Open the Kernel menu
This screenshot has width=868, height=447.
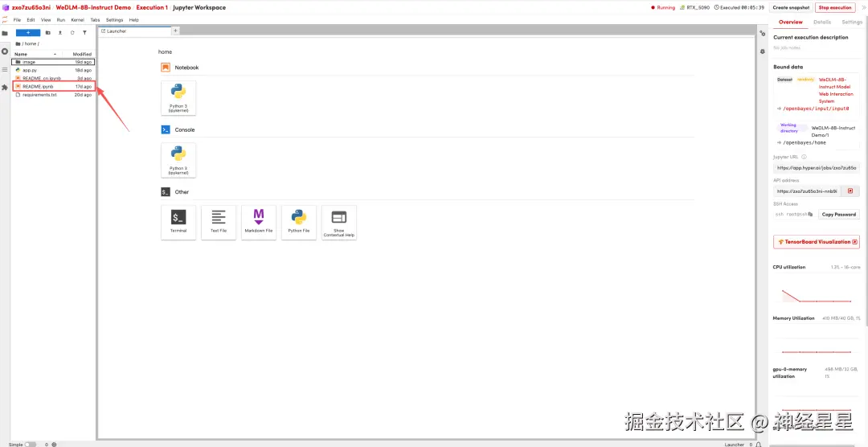tap(77, 20)
